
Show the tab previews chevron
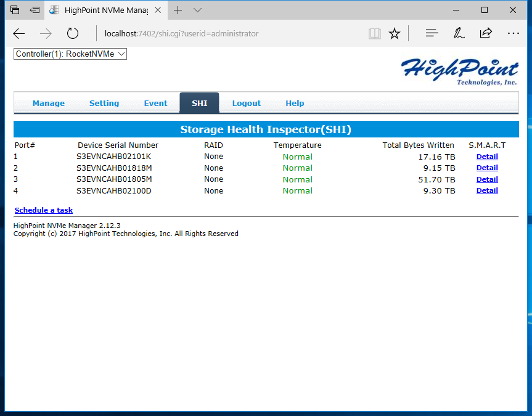point(197,10)
